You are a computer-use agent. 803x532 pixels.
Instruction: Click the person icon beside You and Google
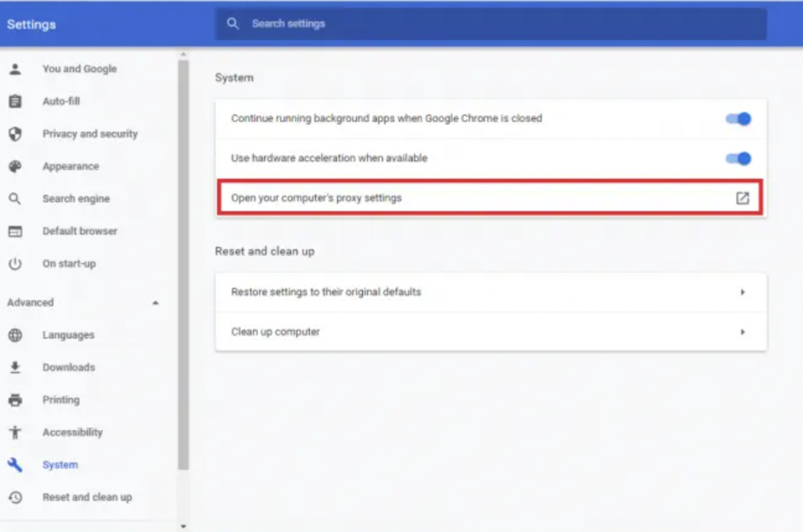[16, 69]
